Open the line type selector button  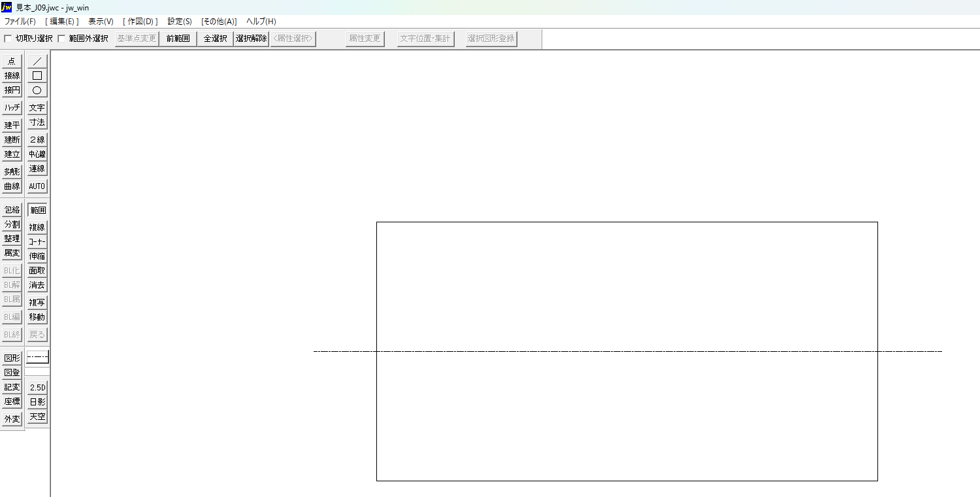coord(37,358)
